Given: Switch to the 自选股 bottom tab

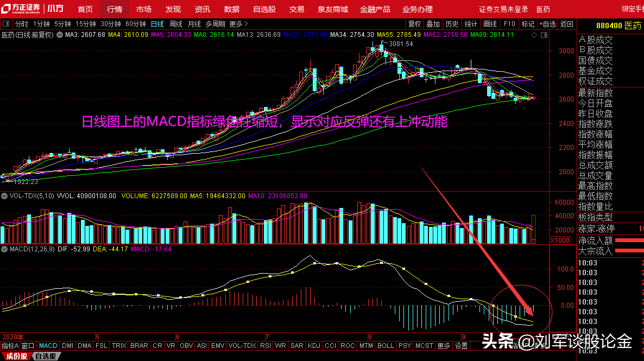Looking at the screenshot, I should pyautogui.click(x=46, y=356).
